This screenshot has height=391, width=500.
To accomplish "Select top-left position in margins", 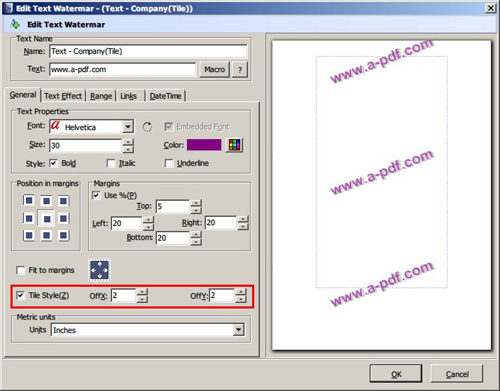I will point(29,200).
